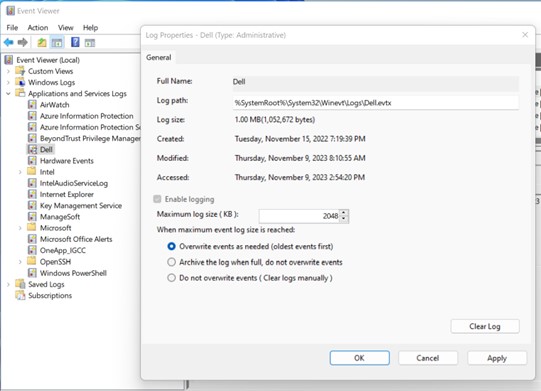Confirm with the OK button
This screenshot has width=541, height=391.
[360, 358]
